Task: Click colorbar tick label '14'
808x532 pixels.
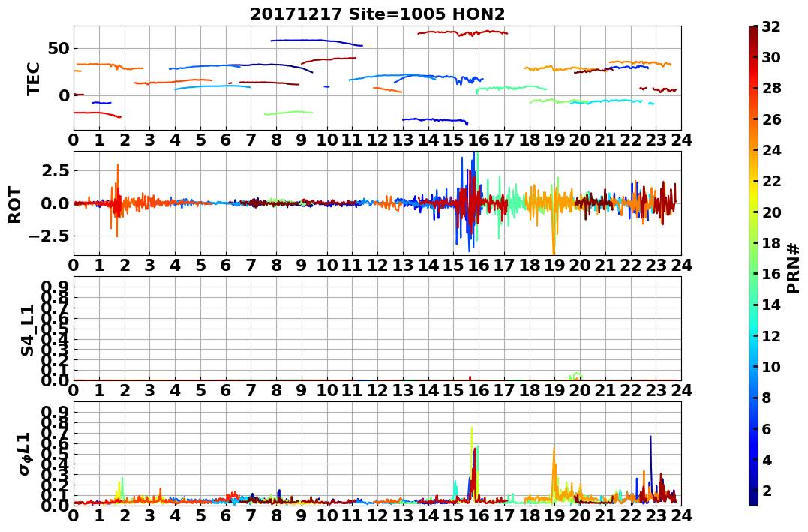Action: point(771,305)
